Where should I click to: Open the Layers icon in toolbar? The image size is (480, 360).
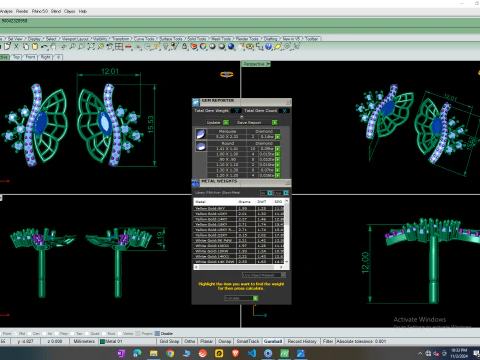(194, 47)
